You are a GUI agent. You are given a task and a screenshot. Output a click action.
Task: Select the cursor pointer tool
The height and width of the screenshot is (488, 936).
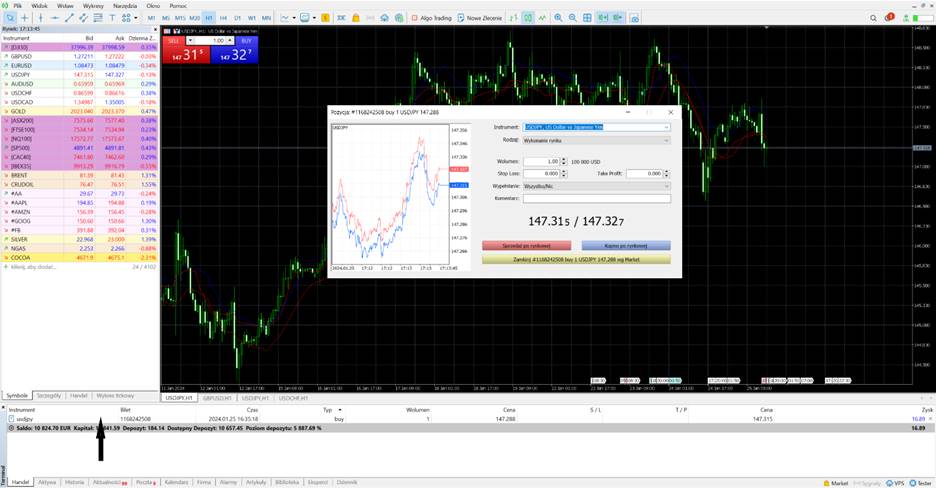pos(10,18)
